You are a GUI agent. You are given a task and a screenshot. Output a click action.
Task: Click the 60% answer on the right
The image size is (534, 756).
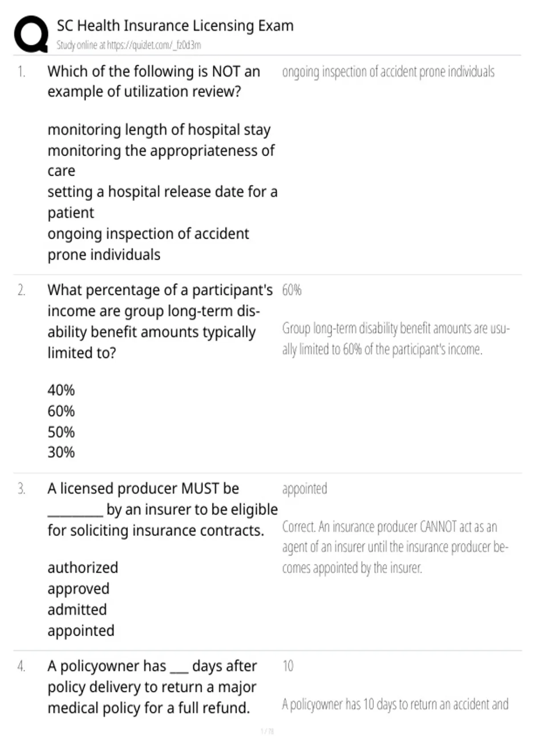pyautogui.click(x=291, y=290)
